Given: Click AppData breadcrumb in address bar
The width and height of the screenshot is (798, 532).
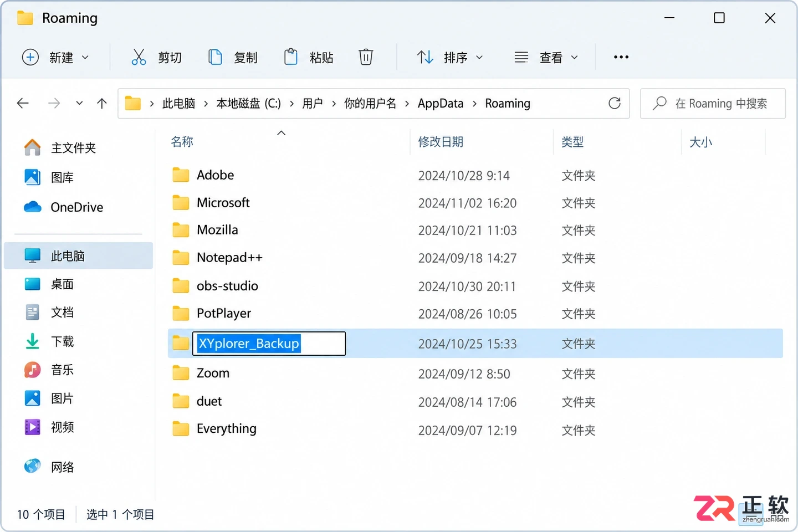Looking at the screenshot, I should tap(441, 104).
